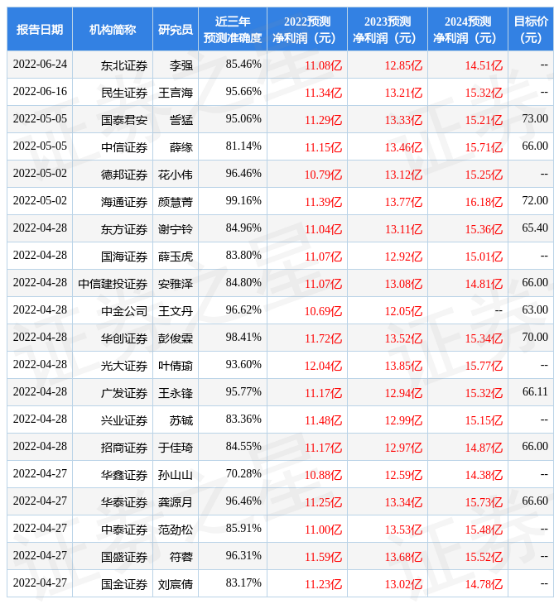Click the 报告日期 column header
Viewport: 554px width, 604px height.
pyautogui.click(x=40, y=29)
